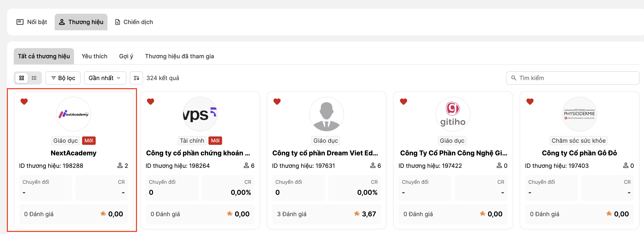Switch to grid view layout
The height and width of the screenshot is (234, 644).
(x=22, y=78)
